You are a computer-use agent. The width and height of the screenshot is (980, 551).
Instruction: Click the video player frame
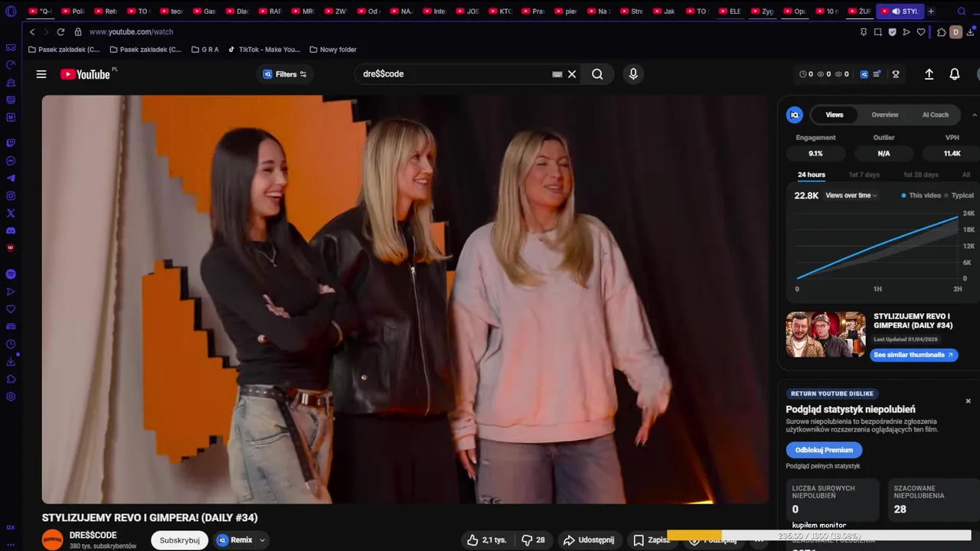405,299
